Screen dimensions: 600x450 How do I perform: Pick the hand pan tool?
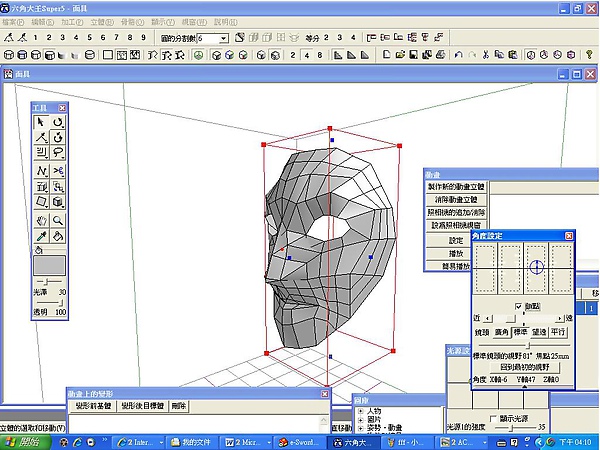[x=41, y=220]
